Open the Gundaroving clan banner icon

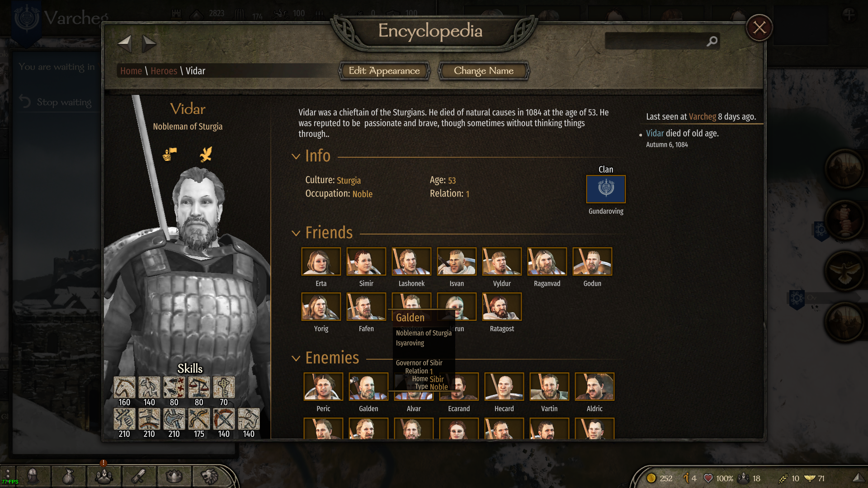606,189
